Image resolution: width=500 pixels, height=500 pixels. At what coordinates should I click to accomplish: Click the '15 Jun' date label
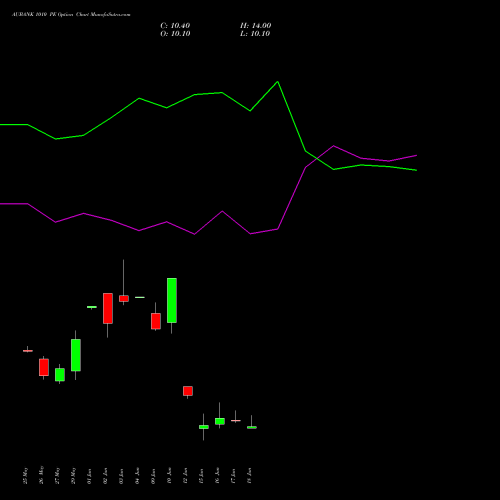click(x=202, y=476)
